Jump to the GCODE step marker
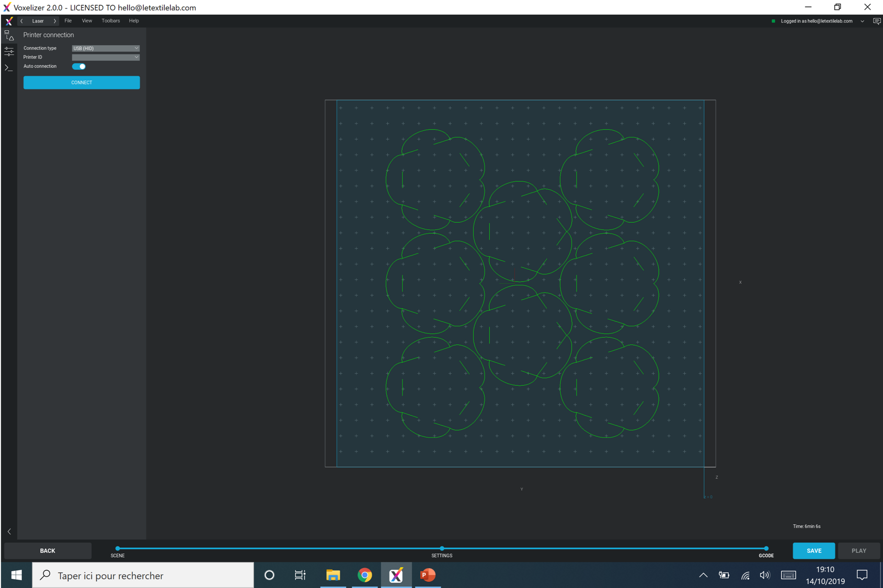The width and height of the screenshot is (883, 588). coord(766,549)
